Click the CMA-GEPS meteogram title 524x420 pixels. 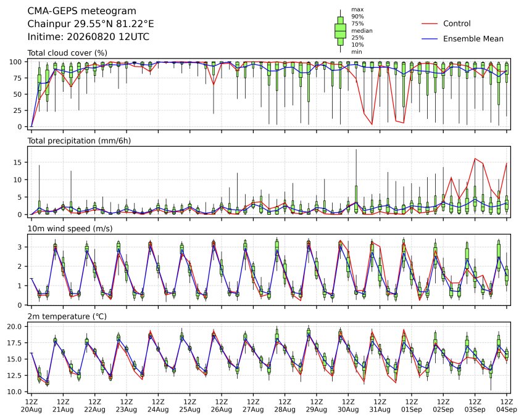click(x=82, y=11)
